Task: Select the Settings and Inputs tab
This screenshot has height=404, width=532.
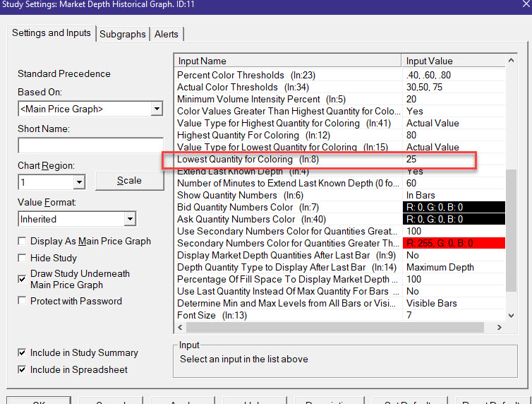Action: pos(52,33)
